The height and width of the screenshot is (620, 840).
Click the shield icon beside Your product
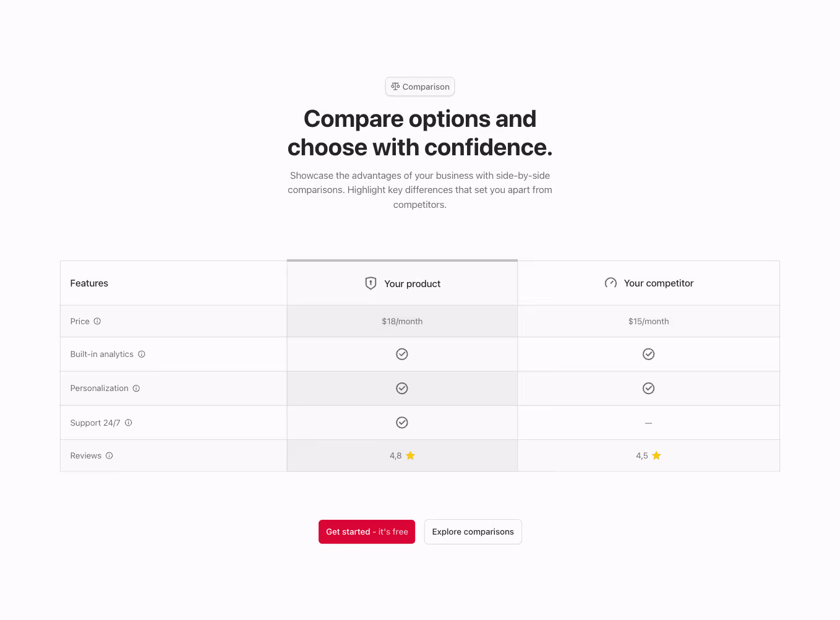[x=371, y=283]
